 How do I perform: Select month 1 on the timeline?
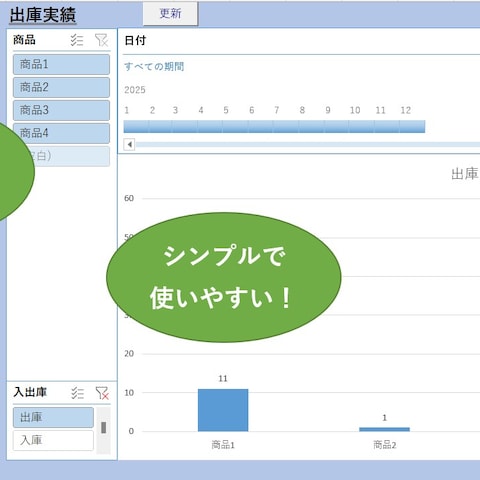coord(136,127)
